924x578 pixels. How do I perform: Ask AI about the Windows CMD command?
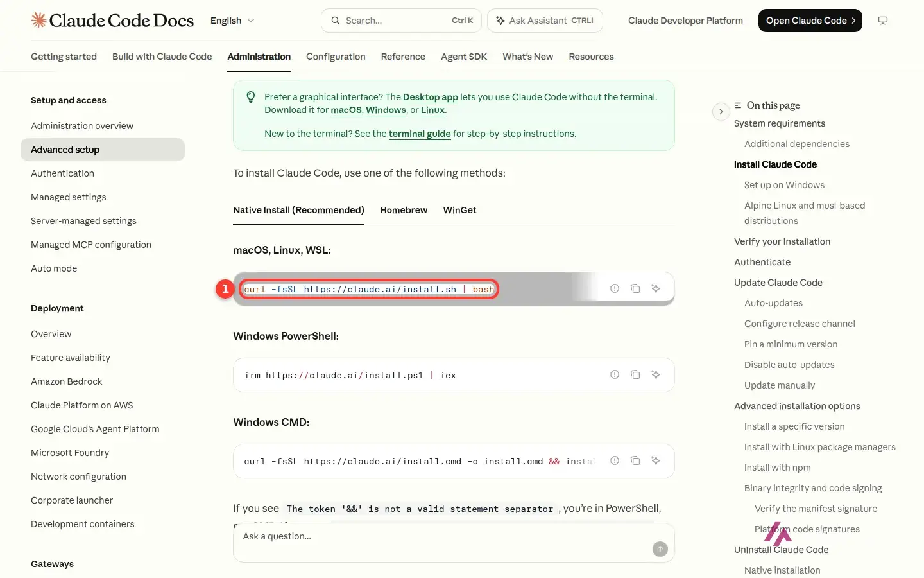click(x=656, y=460)
